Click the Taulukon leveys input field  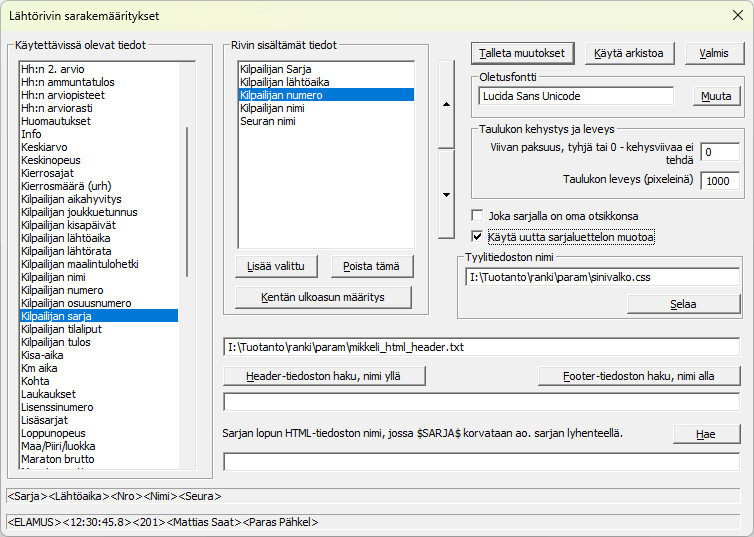[x=719, y=181]
